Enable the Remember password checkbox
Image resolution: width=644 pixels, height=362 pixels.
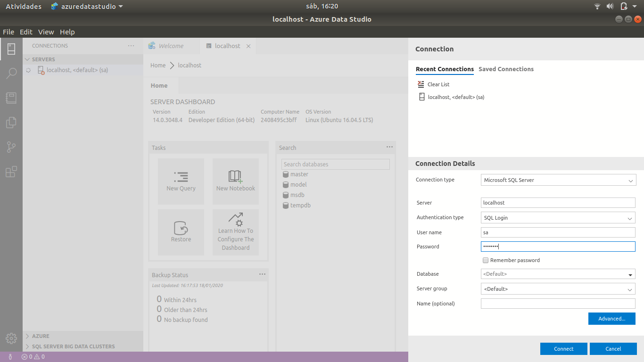(485, 260)
